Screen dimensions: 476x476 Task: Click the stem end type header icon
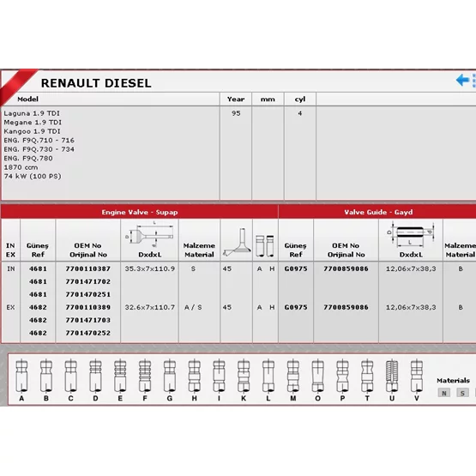pyautogui.click(x=265, y=246)
